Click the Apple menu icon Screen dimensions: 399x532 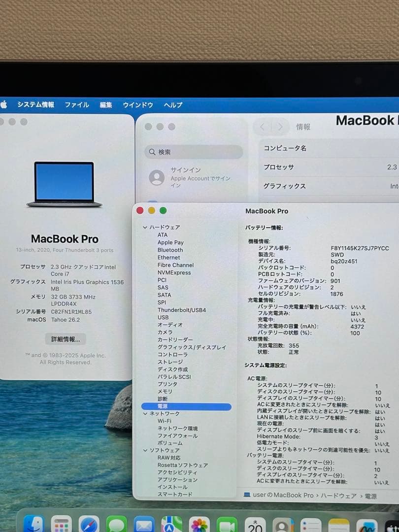pos(5,104)
